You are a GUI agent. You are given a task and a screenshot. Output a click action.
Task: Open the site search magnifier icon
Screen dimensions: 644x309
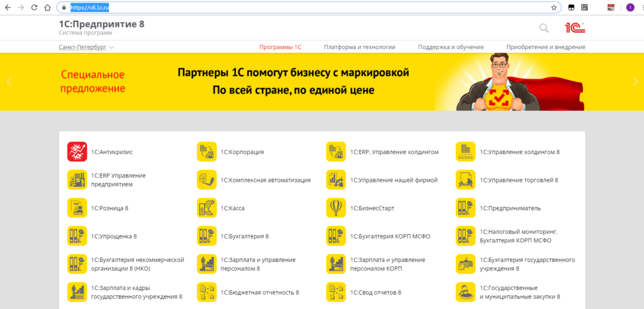pyautogui.click(x=544, y=28)
